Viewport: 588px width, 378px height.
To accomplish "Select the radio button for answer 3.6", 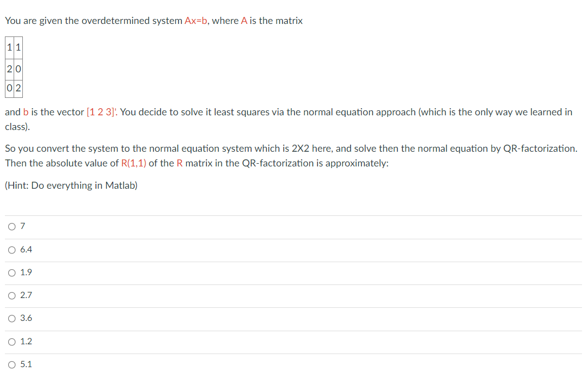I will 11,318.
